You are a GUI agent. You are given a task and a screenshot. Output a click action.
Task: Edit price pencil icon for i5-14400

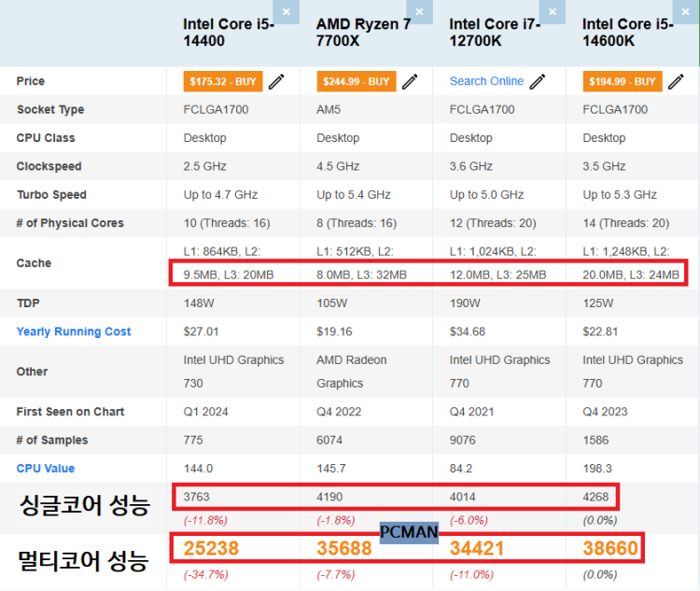(x=276, y=82)
